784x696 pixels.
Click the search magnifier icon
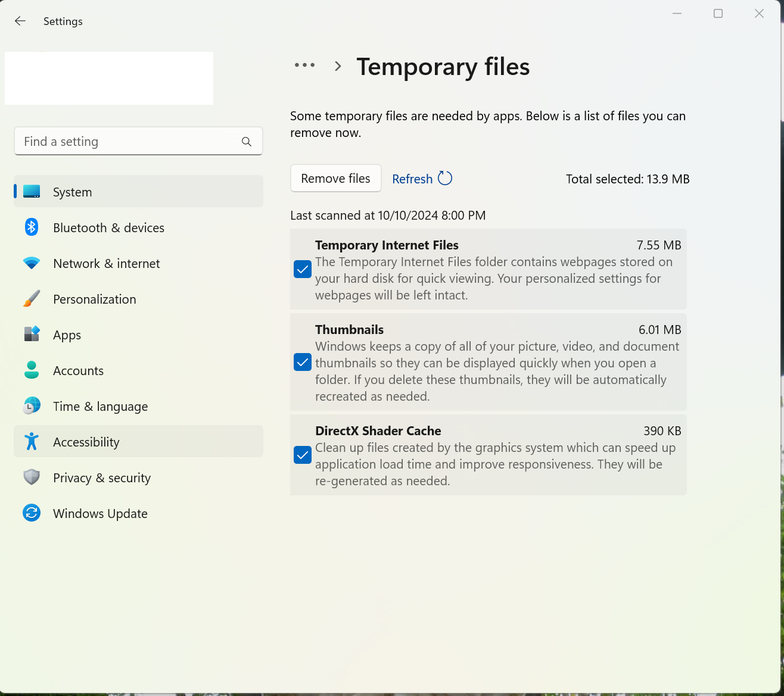pyautogui.click(x=247, y=142)
